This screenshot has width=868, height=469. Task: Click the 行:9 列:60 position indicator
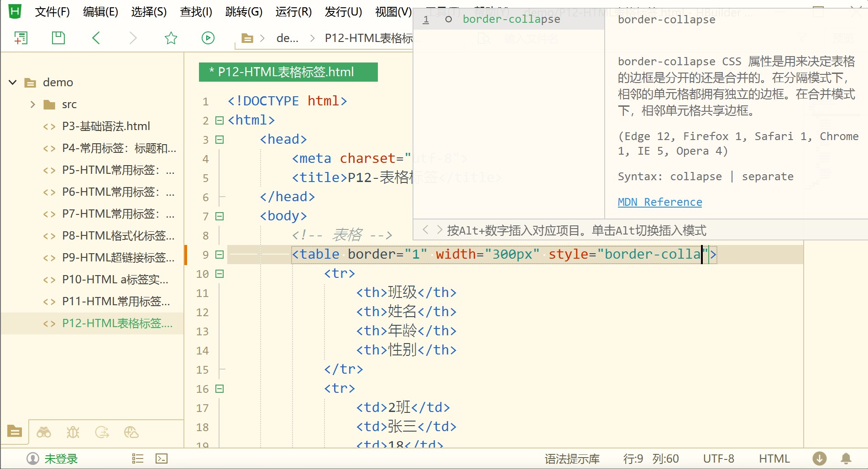tap(651, 459)
